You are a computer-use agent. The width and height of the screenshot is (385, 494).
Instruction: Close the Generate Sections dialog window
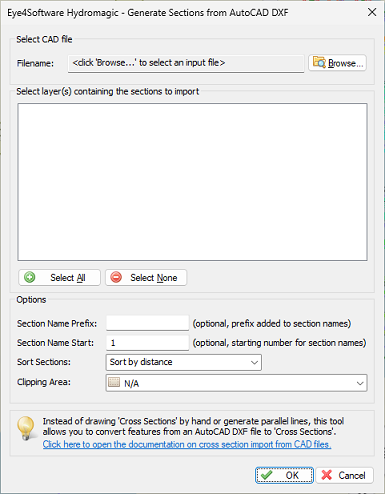click(x=372, y=12)
